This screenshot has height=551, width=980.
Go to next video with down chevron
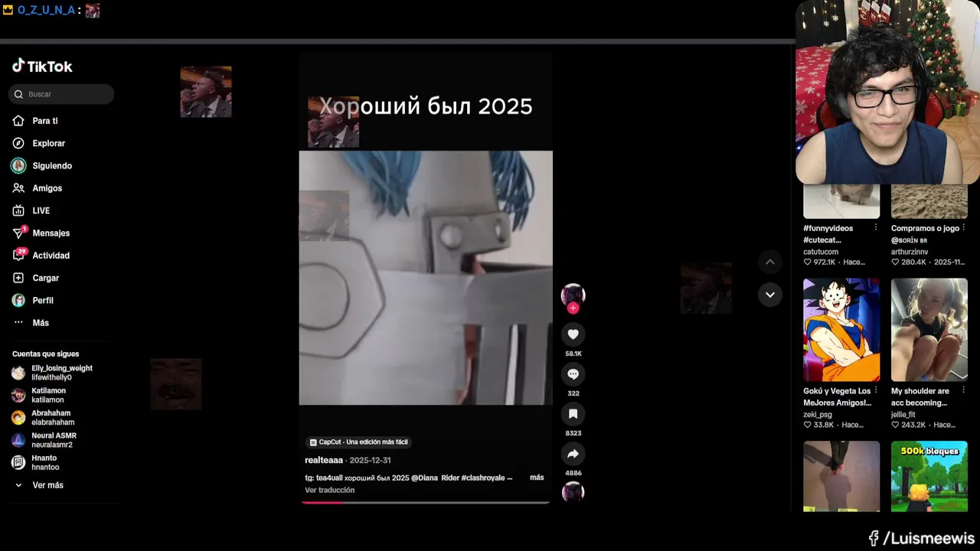click(x=770, y=295)
